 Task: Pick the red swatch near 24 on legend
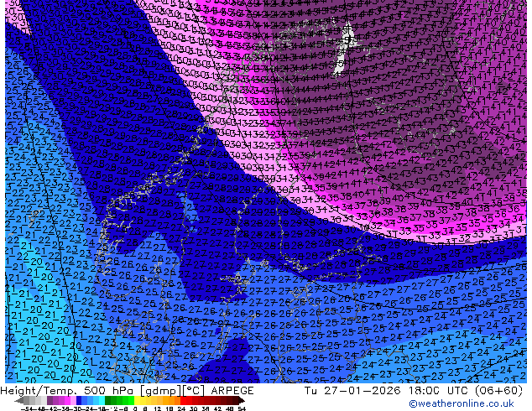click(x=183, y=401)
